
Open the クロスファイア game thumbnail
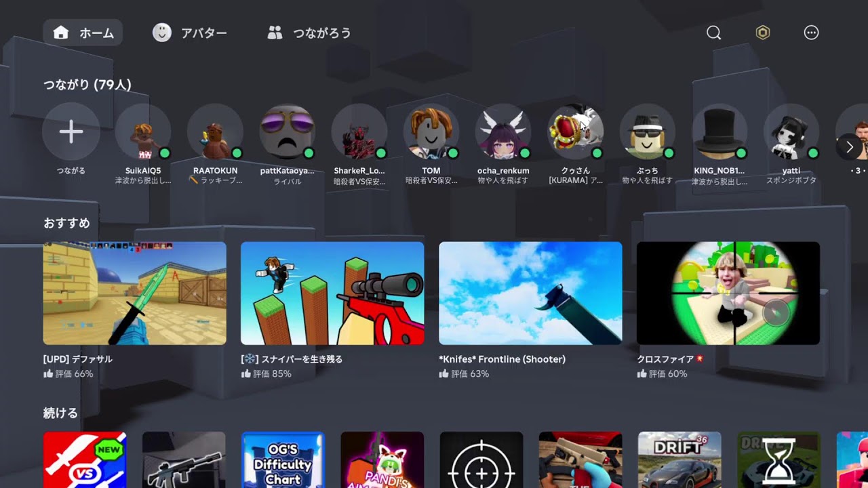[x=728, y=293]
